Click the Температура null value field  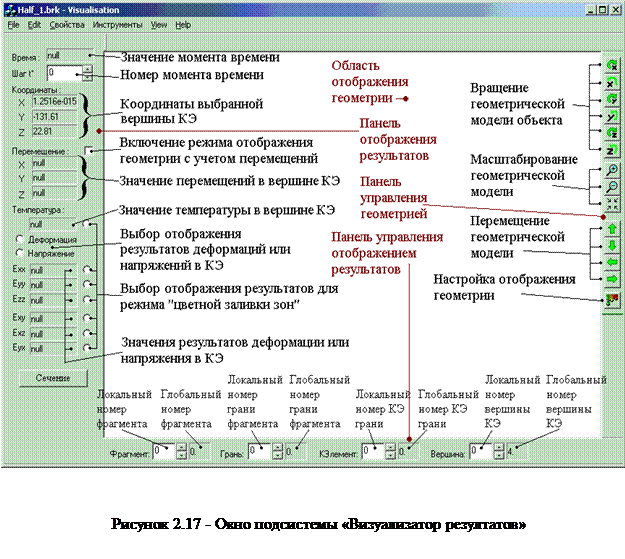pyautogui.click(x=53, y=224)
